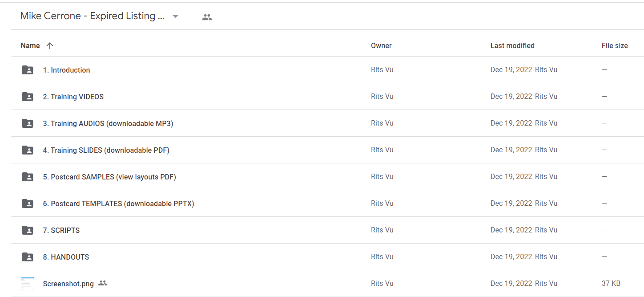The height and width of the screenshot is (297, 644).
Task: Sort by the Last modified column header
Action: coord(512,45)
